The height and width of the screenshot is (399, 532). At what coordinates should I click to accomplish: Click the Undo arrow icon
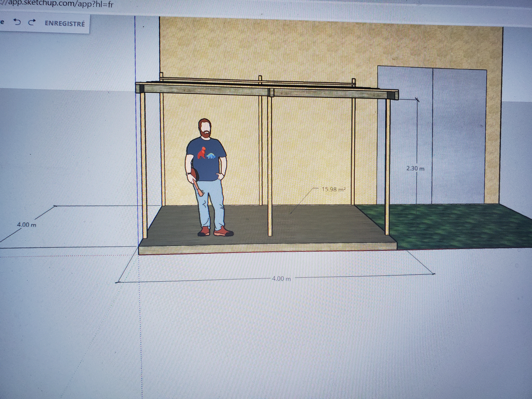[x=17, y=22]
